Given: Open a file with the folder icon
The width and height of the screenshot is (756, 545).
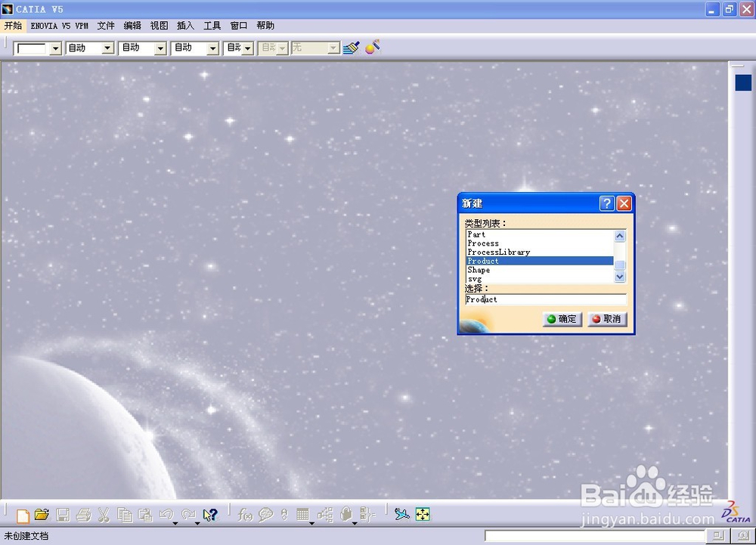Looking at the screenshot, I should click(42, 515).
